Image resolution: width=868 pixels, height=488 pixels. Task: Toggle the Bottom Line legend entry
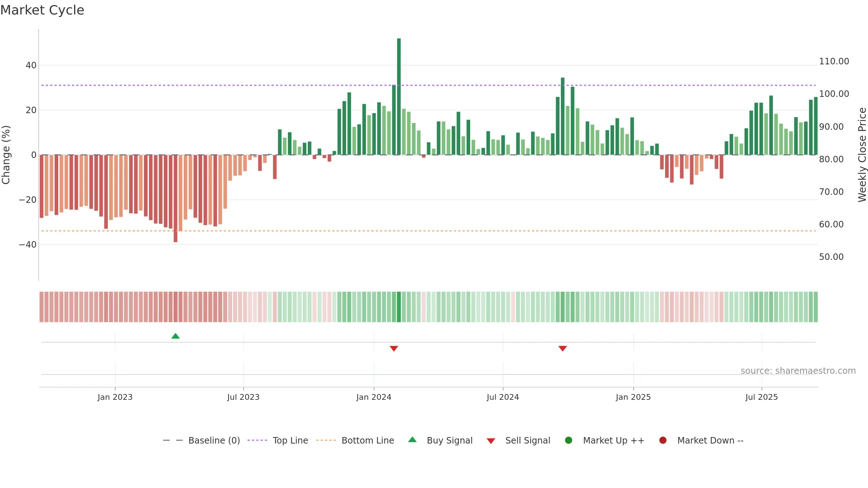coord(355,440)
